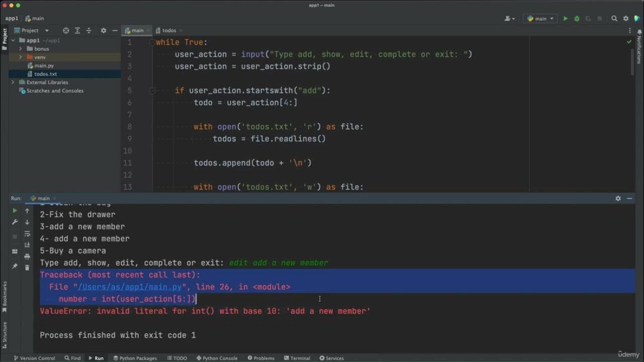
Task: Close the todos editor tab
Action: click(181, 31)
